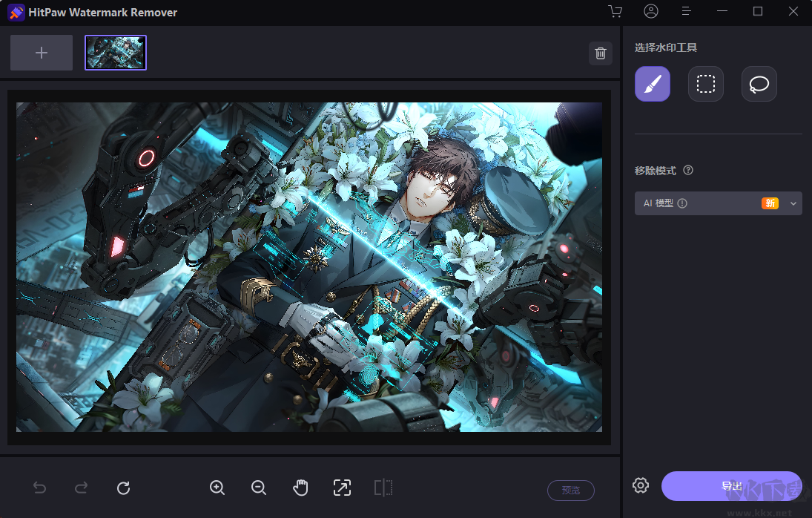This screenshot has height=518, width=812.
Task: Select the rectangular marquee selection tool
Action: [x=706, y=84]
